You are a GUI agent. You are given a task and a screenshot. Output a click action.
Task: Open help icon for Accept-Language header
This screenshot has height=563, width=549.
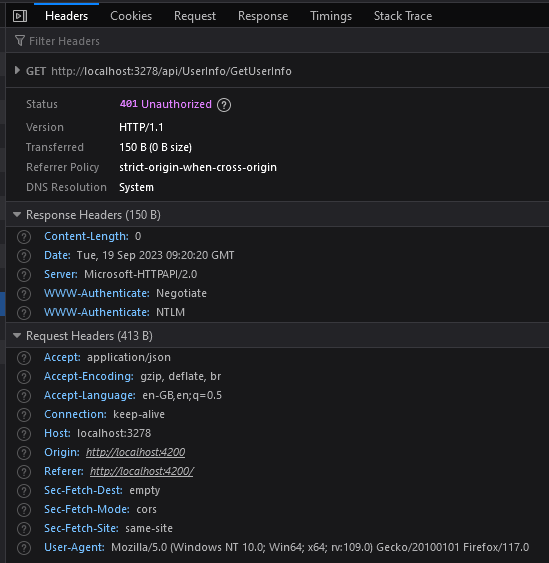pos(24,396)
